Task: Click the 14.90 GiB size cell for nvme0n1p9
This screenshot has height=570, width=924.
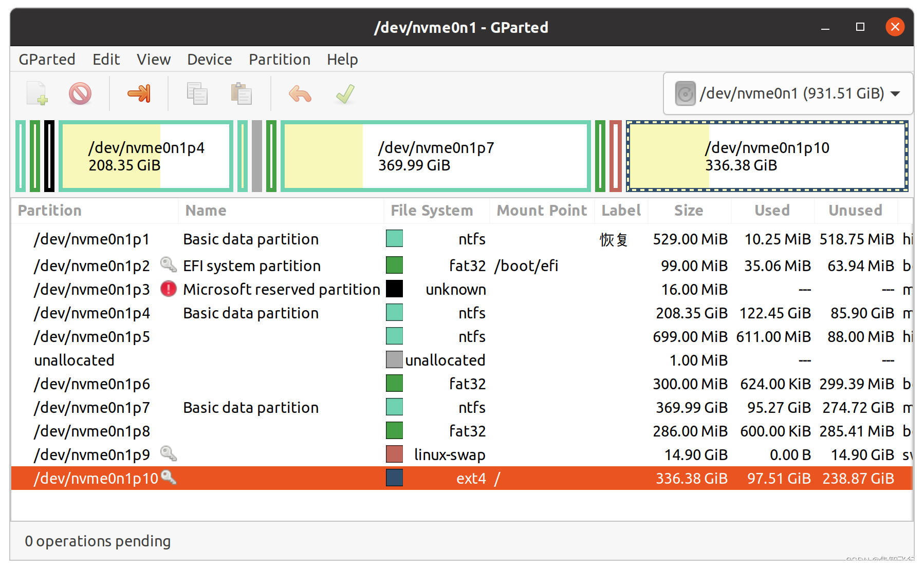Action: (x=696, y=454)
